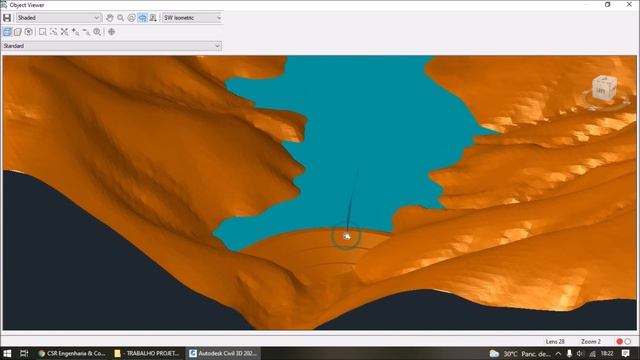Screen dimensions: 640x360
Task: Click the volume speaker tray icon
Action: (580, 353)
